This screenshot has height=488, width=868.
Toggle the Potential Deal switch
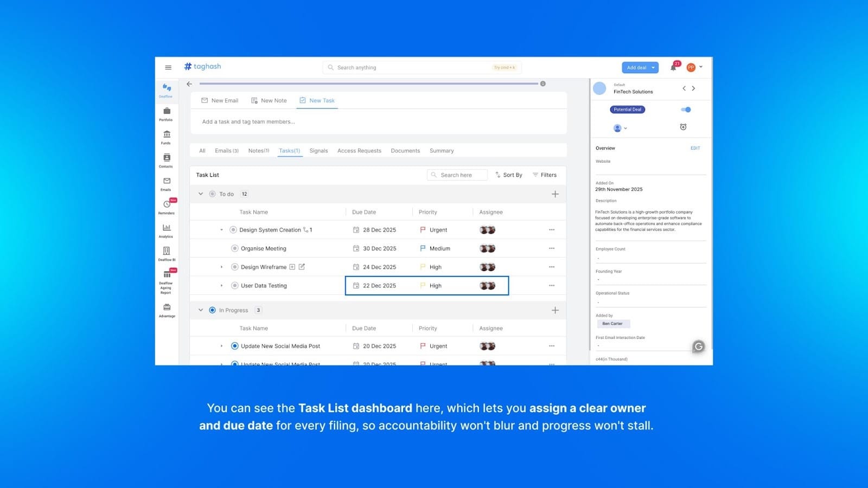(686, 110)
